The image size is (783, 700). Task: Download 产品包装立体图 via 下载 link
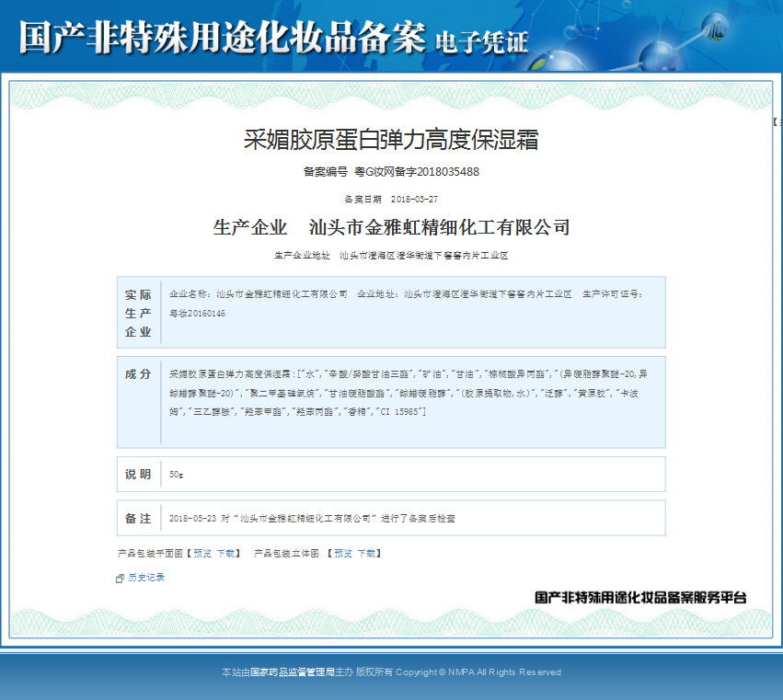[366, 553]
